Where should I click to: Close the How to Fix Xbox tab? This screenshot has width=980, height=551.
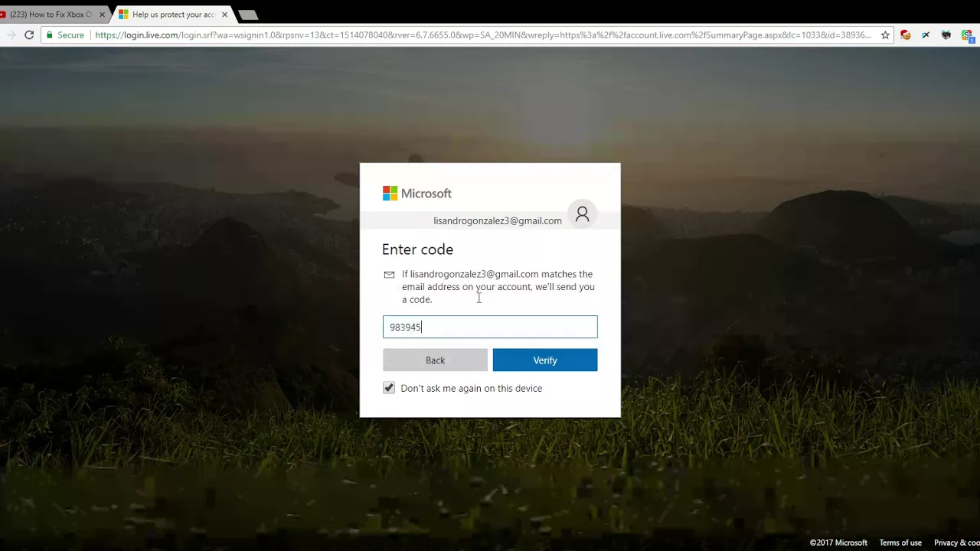coord(102,15)
